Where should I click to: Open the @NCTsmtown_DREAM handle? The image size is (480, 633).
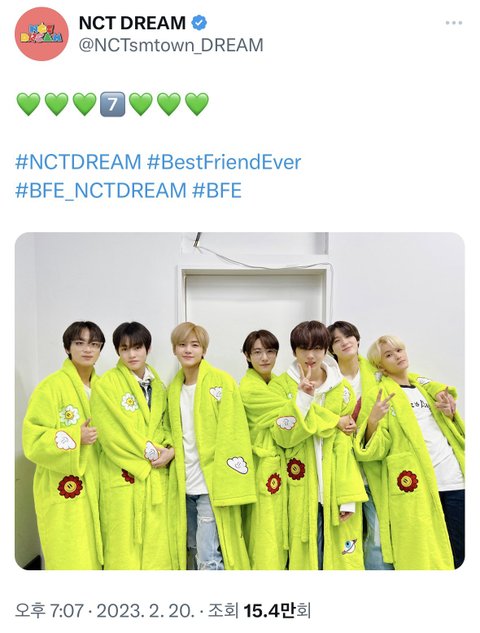171,45
